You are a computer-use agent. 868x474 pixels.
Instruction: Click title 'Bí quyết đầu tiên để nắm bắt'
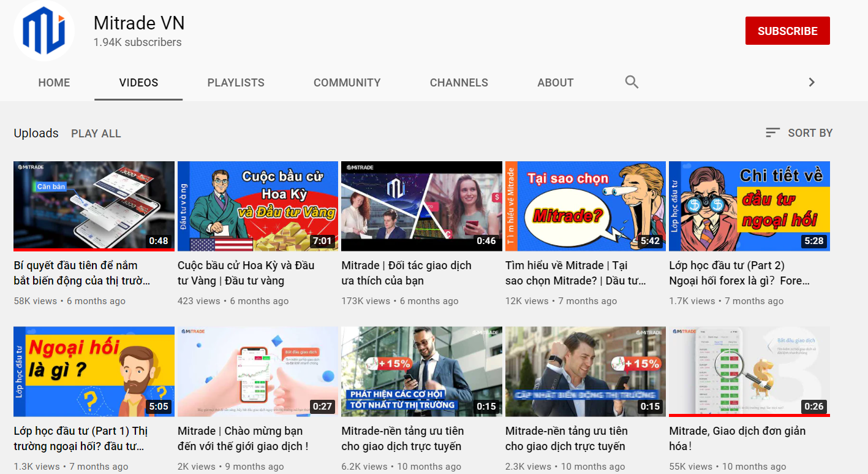click(x=81, y=273)
